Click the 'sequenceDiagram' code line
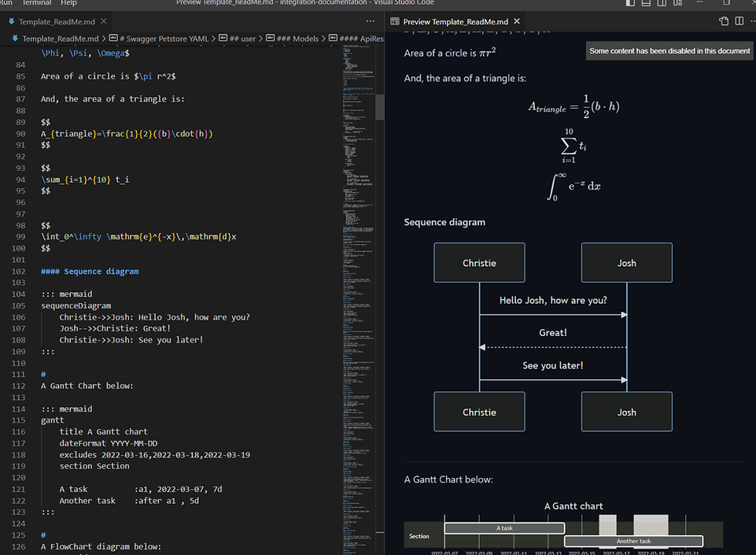The width and height of the screenshot is (756, 555). 76,306
